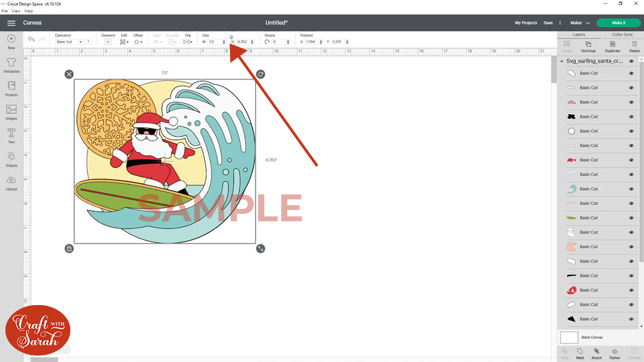Click the Rotate icon in the toolbar

267,41
